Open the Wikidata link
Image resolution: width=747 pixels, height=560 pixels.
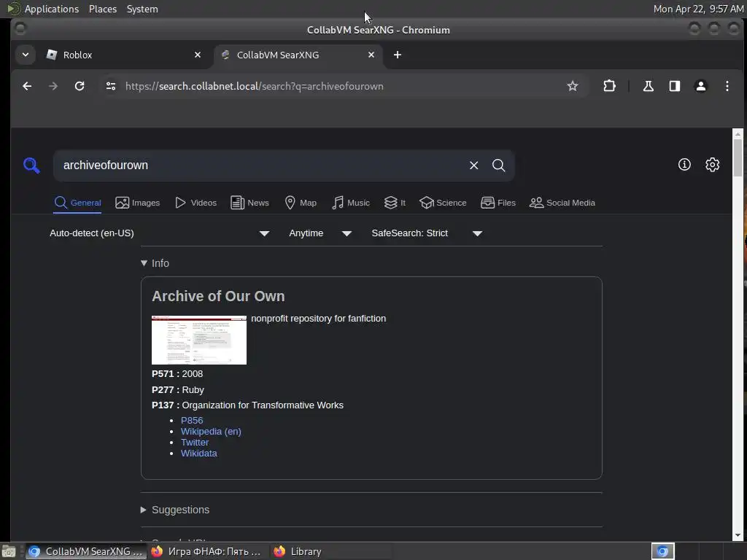pyautogui.click(x=198, y=454)
